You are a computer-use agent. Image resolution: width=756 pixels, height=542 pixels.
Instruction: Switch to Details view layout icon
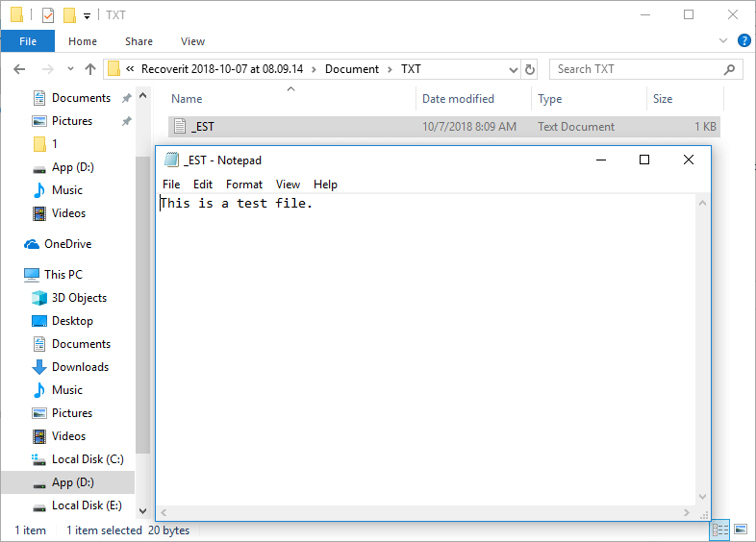tap(719, 530)
